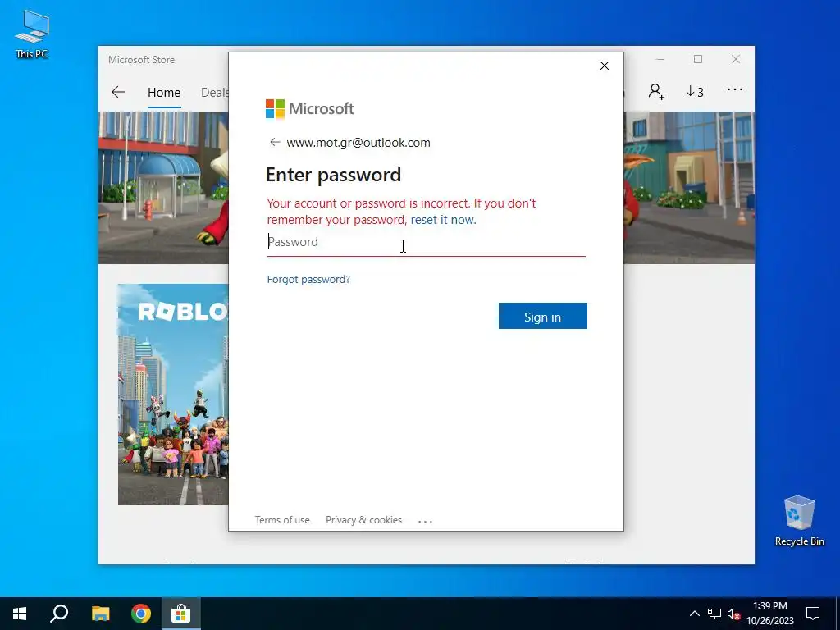Select This PC desktop icon
The image size is (840, 630).
32,34
